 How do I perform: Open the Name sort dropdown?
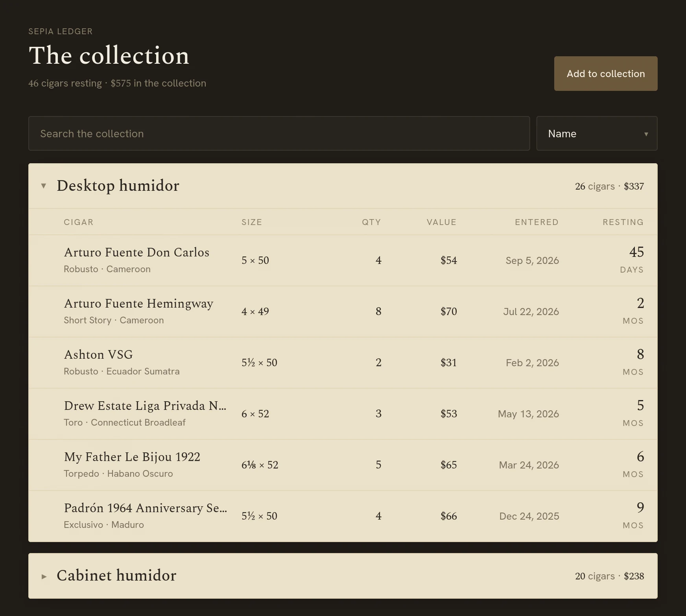[597, 133]
